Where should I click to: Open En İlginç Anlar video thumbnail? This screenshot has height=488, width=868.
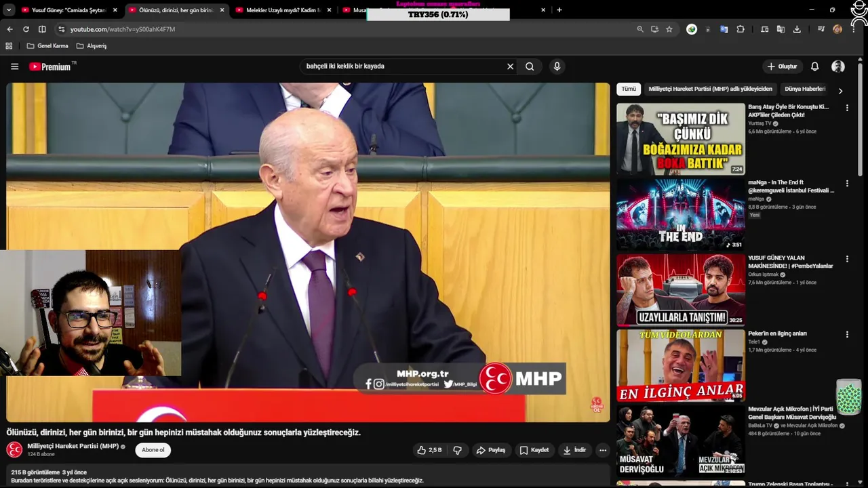click(680, 365)
